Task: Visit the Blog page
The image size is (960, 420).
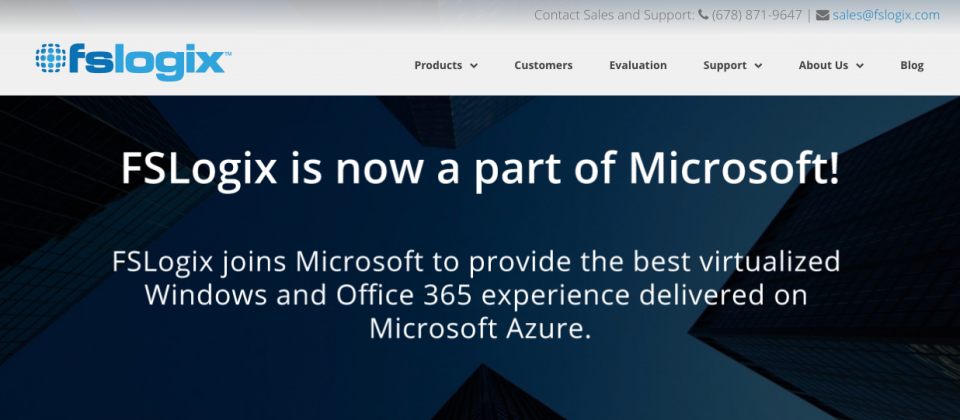Action: click(912, 65)
